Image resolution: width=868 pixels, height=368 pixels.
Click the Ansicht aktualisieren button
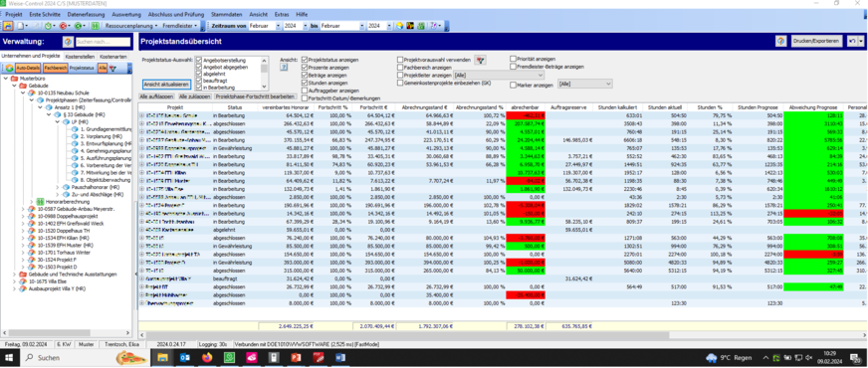(166, 85)
